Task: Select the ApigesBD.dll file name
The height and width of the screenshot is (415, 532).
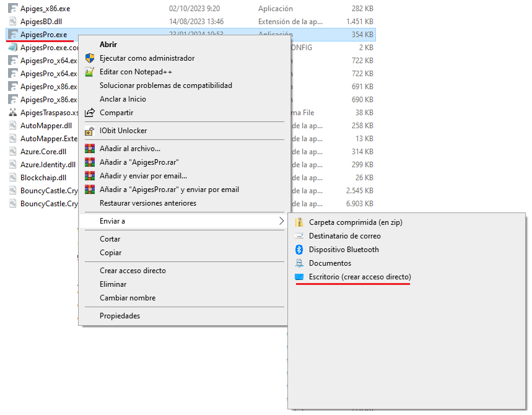Action: click(41, 22)
